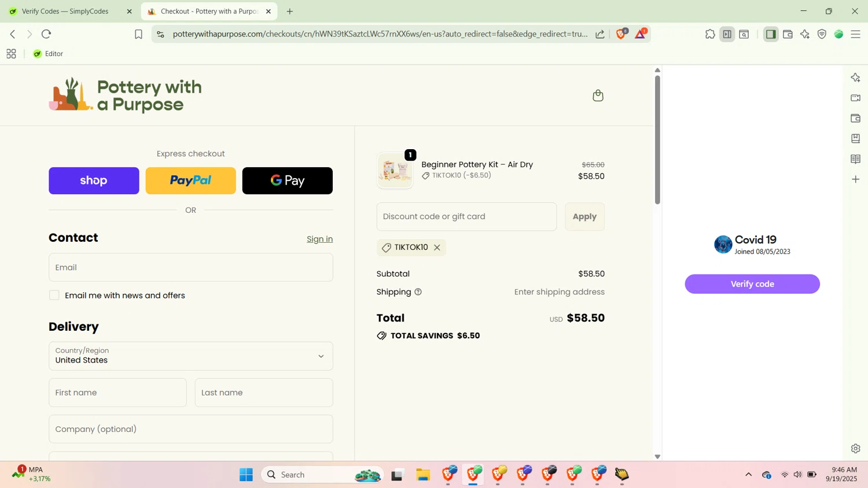Focus the Email input field
This screenshot has height=488, width=868.
pos(191,267)
